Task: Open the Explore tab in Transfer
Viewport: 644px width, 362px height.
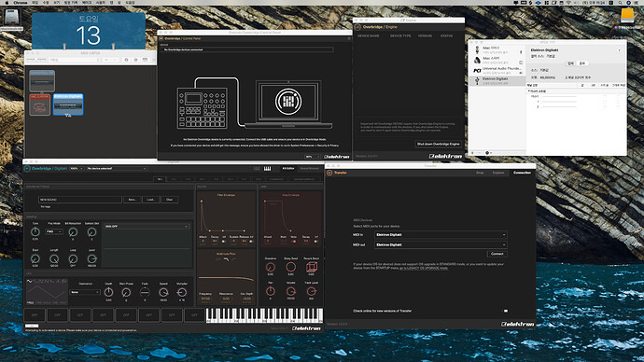Action: pos(498,173)
